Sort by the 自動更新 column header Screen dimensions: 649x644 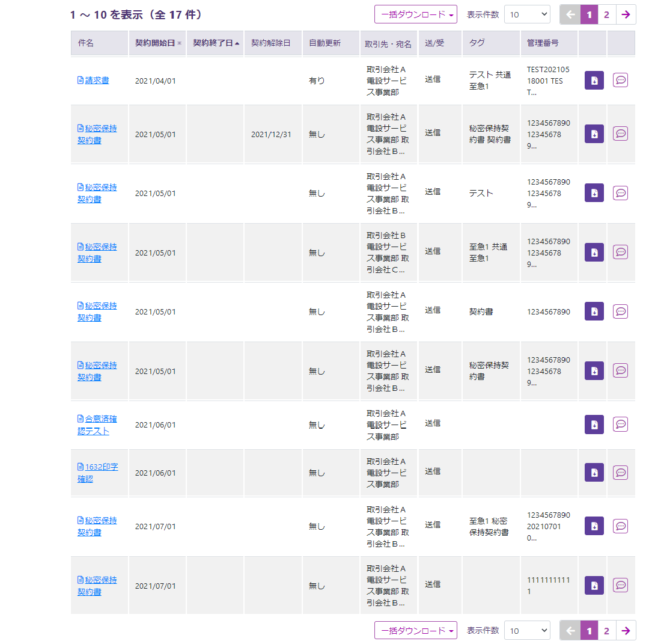coord(331,43)
